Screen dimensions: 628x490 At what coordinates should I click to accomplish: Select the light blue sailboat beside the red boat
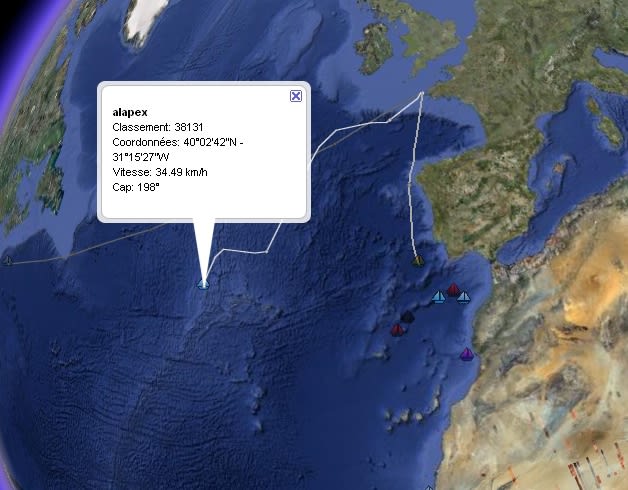point(439,297)
